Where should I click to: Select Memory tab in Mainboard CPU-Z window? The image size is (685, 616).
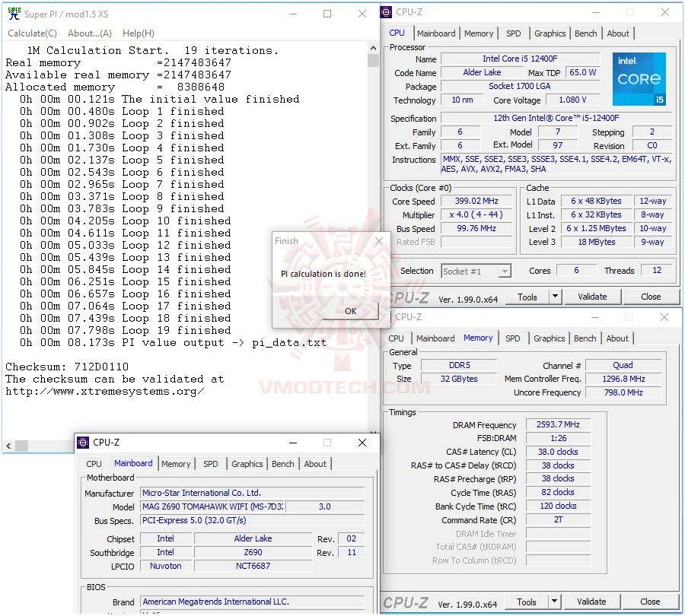[x=176, y=464]
